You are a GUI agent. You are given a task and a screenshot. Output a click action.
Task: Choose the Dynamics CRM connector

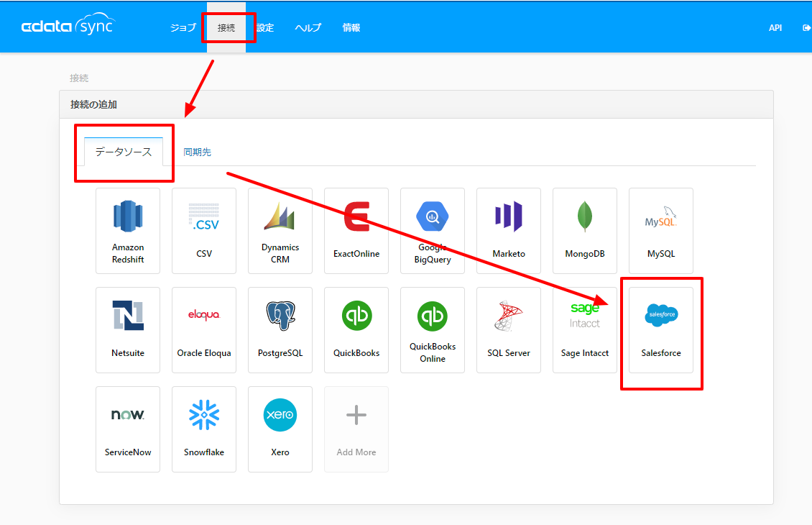(280, 231)
